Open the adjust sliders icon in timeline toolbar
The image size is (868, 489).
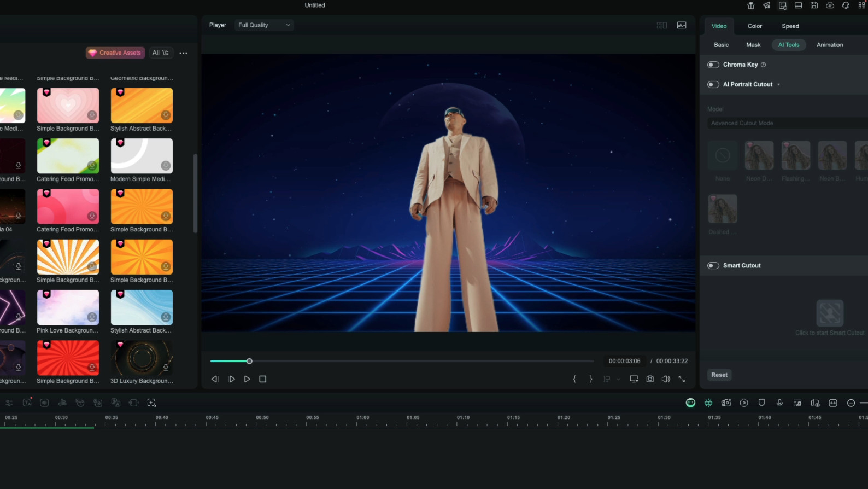(x=9, y=403)
